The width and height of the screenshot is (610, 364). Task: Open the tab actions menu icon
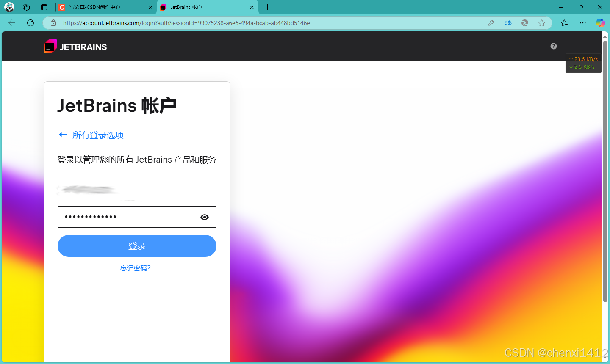tap(44, 7)
